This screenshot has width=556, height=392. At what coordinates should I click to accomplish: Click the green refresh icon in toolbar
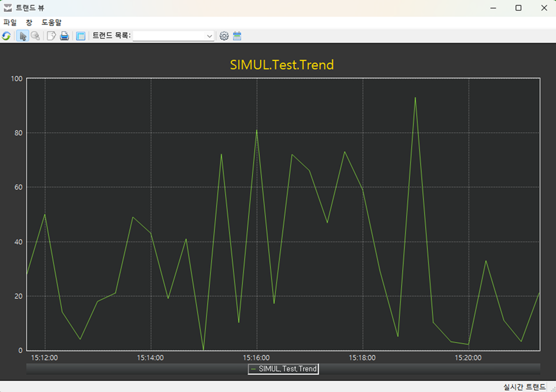point(6,36)
